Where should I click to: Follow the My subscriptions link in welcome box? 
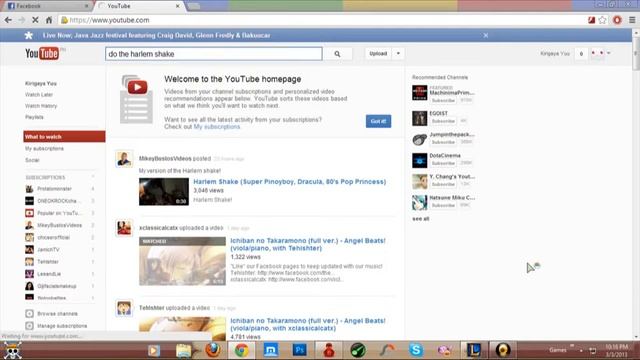point(217,127)
